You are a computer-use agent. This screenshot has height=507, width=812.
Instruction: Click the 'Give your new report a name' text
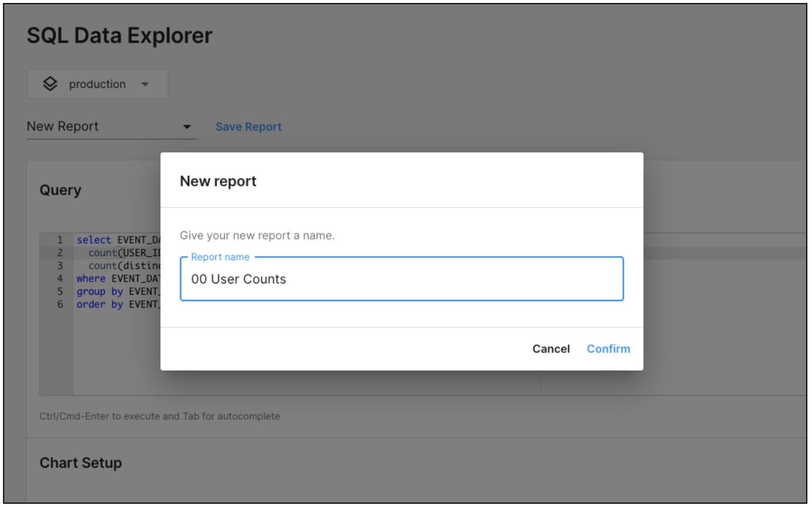pyautogui.click(x=257, y=235)
